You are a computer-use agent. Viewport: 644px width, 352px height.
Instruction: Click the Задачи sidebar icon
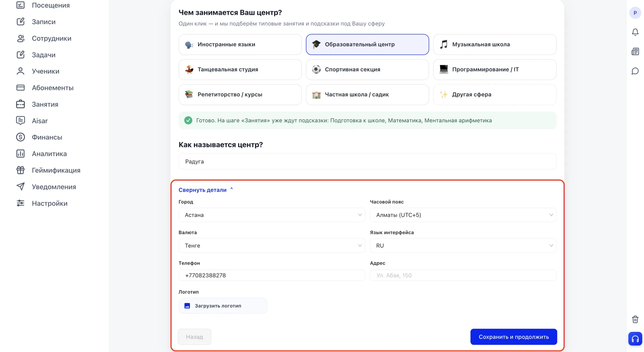pos(20,55)
